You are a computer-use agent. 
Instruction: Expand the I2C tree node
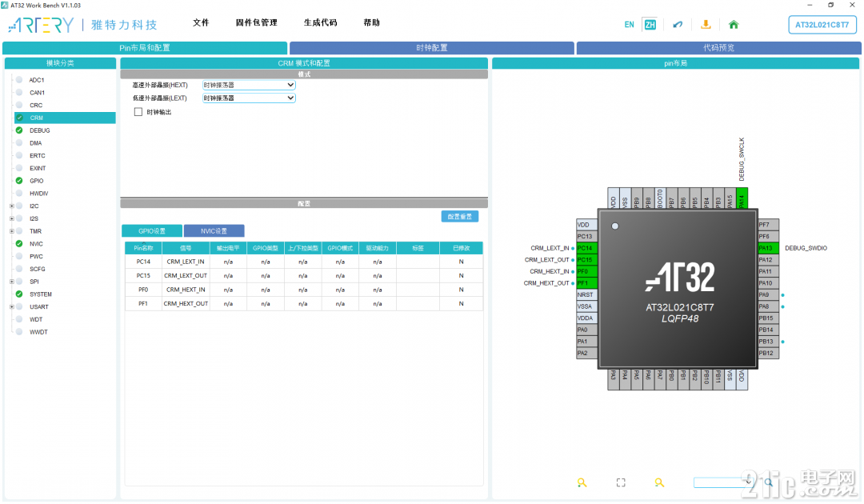tap(11, 206)
